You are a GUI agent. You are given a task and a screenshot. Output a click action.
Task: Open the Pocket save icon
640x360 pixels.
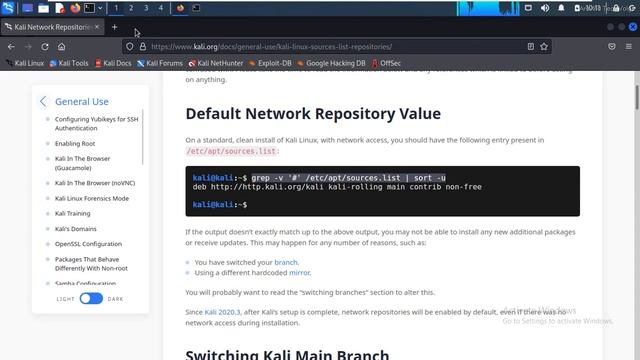click(611, 47)
